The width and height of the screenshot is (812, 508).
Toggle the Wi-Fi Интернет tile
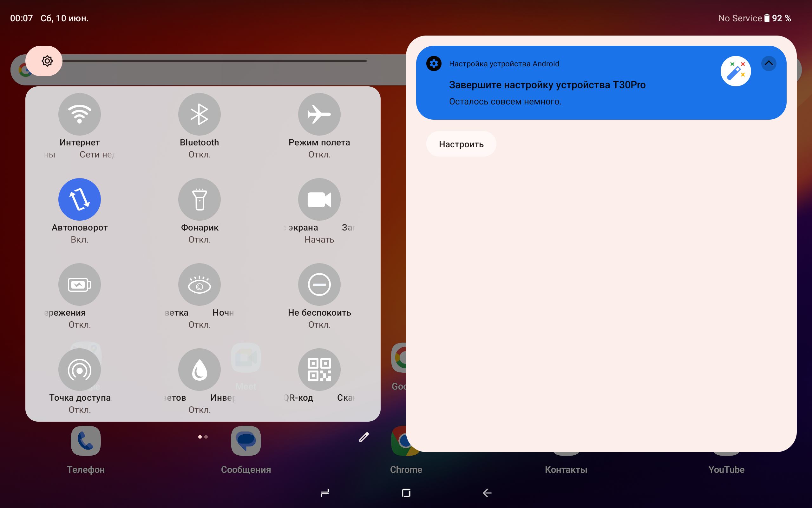pyautogui.click(x=80, y=114)
